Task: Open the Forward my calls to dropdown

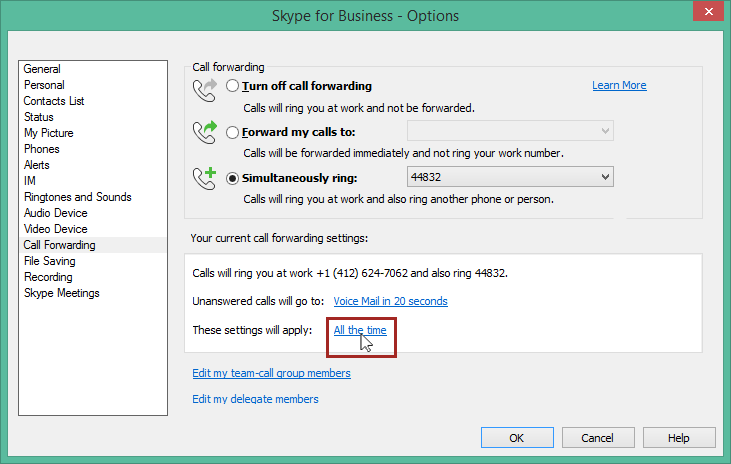Action: pyautogui.click(x=510, y=131)
